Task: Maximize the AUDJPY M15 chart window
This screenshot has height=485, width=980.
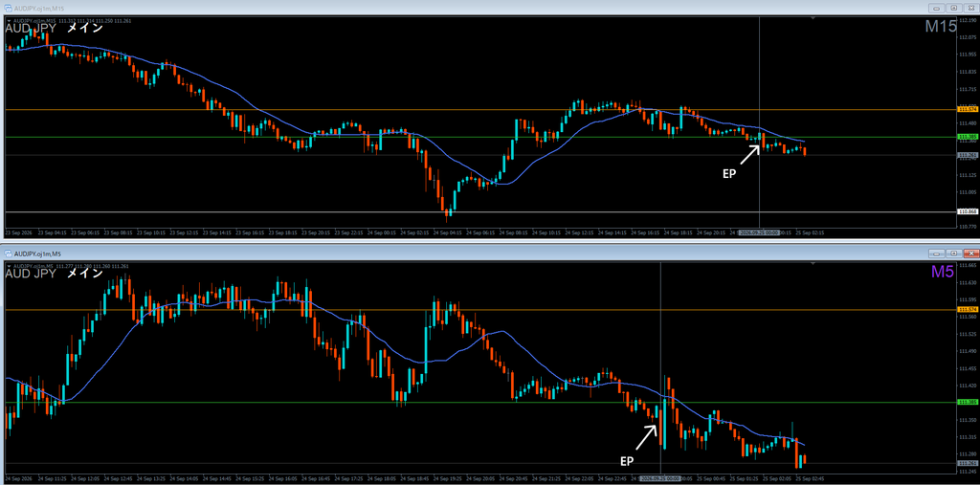Action: coord(953,8)
